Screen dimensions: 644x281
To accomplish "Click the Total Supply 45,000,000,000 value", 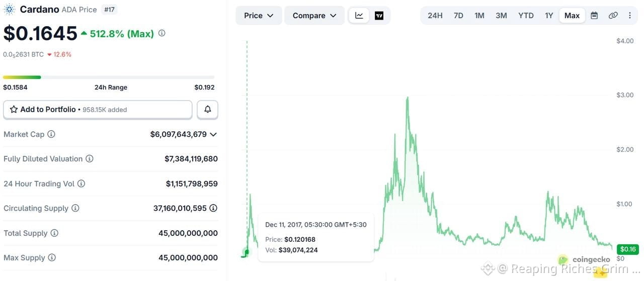I will tap(188, 233).
